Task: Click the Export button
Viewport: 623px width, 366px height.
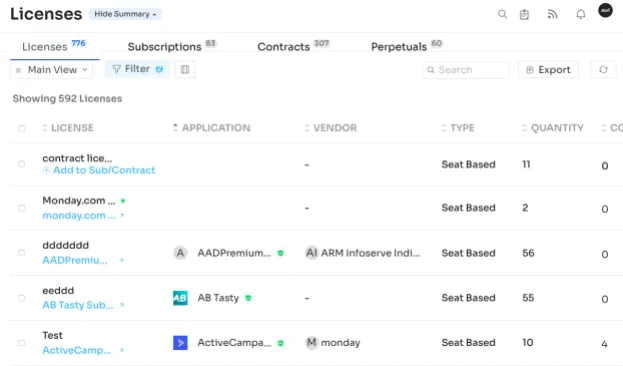Action: click(x=548, y=70)
